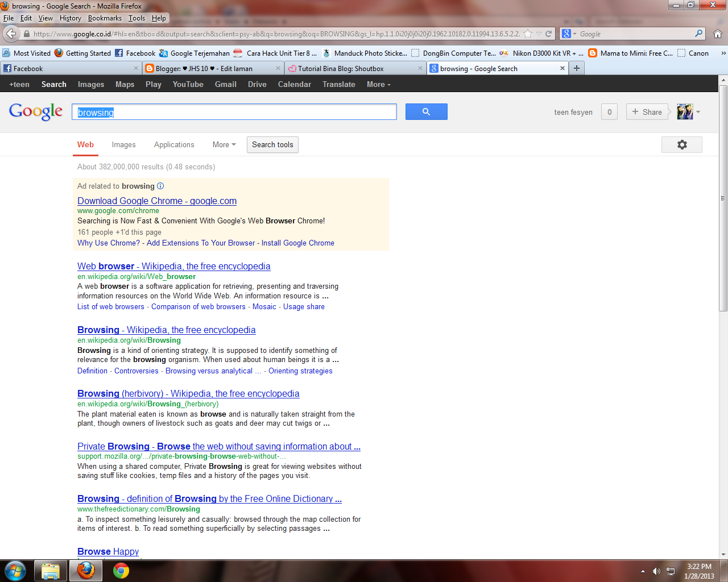The height and width of the screenshot is (582, 728).
Task: Select the Applications search filter
Action: tap(174, 144)
